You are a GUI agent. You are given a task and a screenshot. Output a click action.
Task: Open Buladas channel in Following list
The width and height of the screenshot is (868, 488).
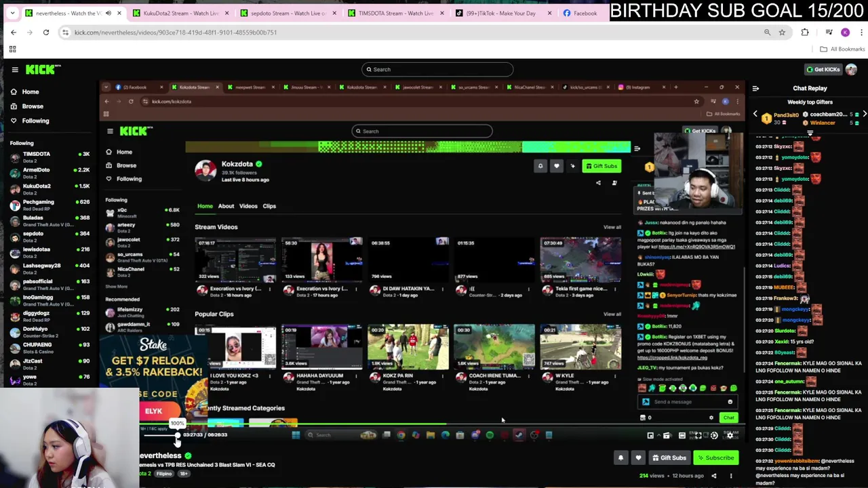(50, 221)
